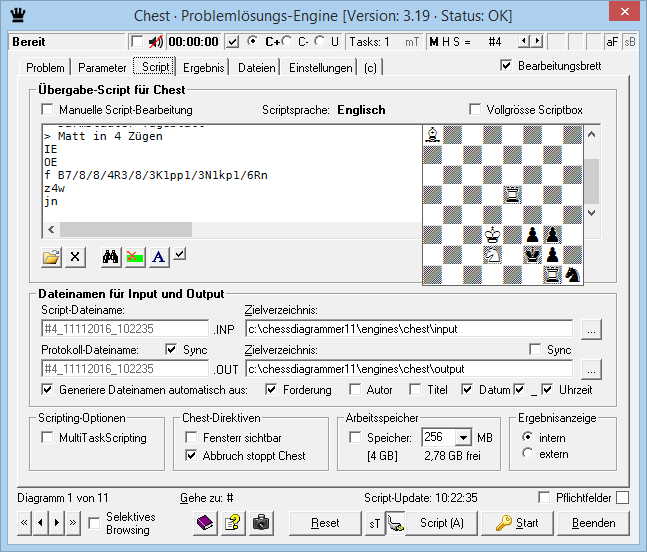Uncheck the Bearbeitungsbrett checkbox
The height and width of the screenshot is (552, 647).
click(x=506, y=66)
